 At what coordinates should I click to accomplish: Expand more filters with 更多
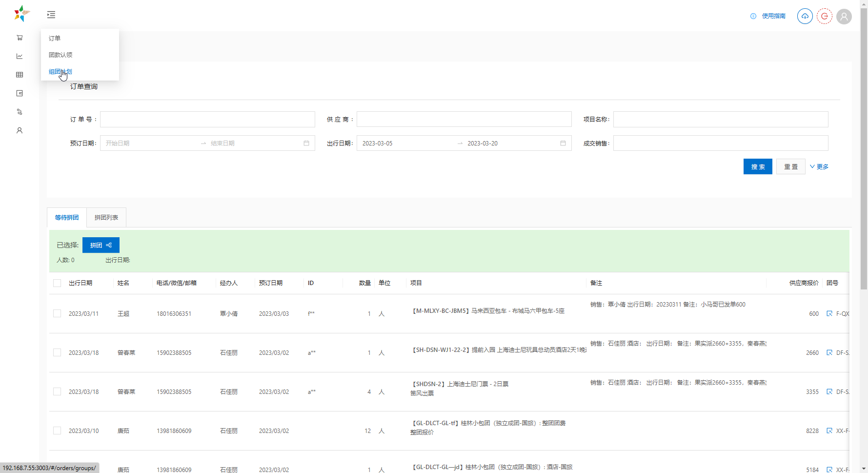pos(819,166)
